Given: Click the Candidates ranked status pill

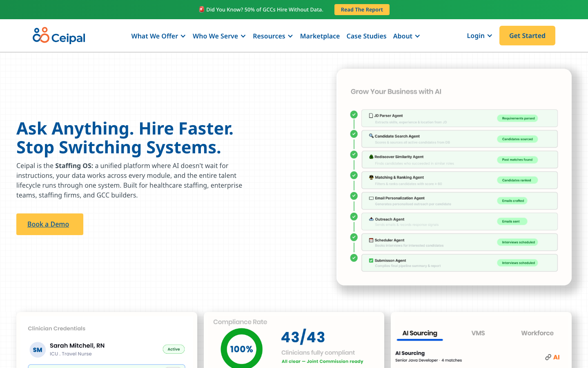Looking at the screenshot, I should [x=517, y=180].
